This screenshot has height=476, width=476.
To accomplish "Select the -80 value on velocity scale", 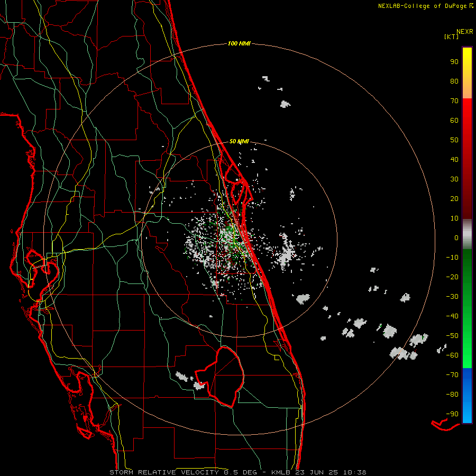I will click(x=452, y=395).
